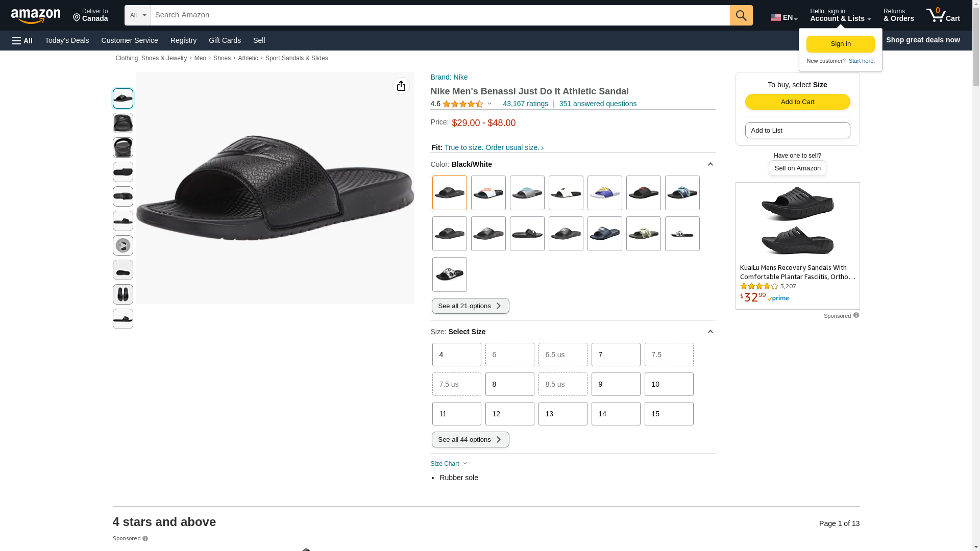The image size is (980, 551).
Task: Open the shopping cart
Action: [x=943, y=15]
